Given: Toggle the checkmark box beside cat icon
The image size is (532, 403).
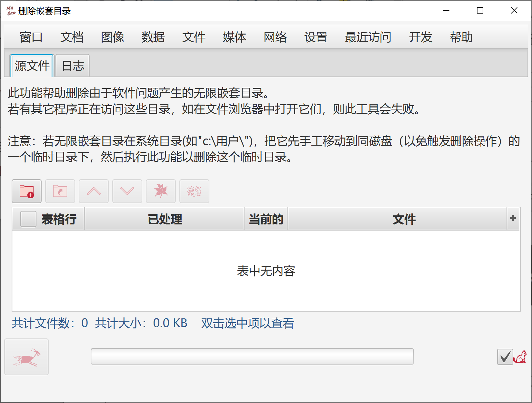Looking at the screenshot, I should point(505,357).
